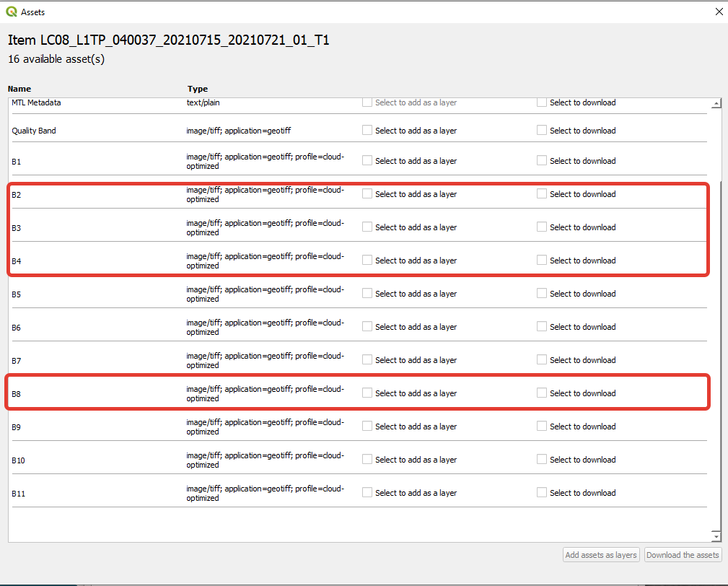The width and height of the screenshot is (728, 586).
Task: Mark B6 to add as a layer
Action: 367,327
